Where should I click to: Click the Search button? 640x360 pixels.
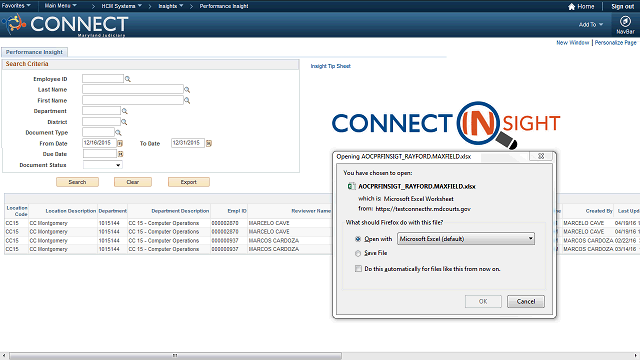pos(77,182)
